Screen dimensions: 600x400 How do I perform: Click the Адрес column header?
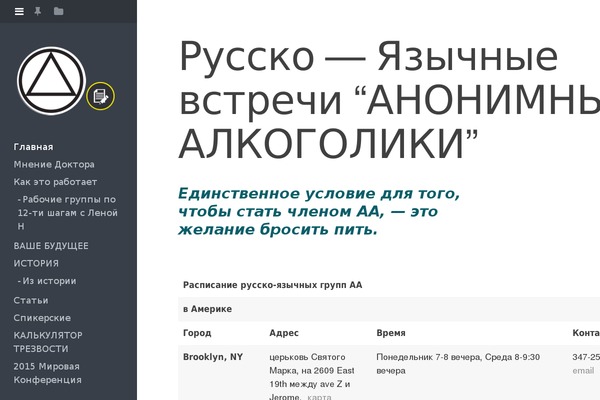click(284, 333)
